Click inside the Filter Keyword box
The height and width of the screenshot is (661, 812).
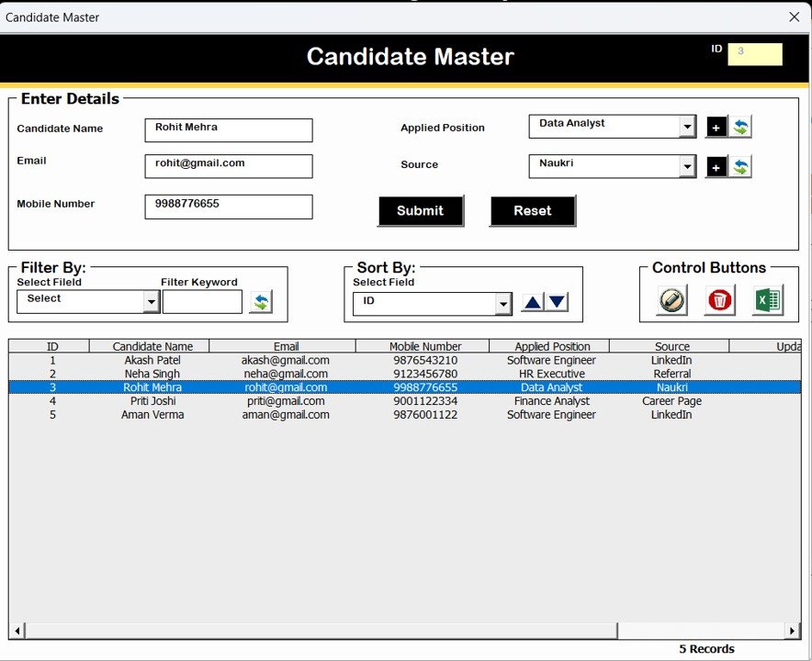(202, 300)
